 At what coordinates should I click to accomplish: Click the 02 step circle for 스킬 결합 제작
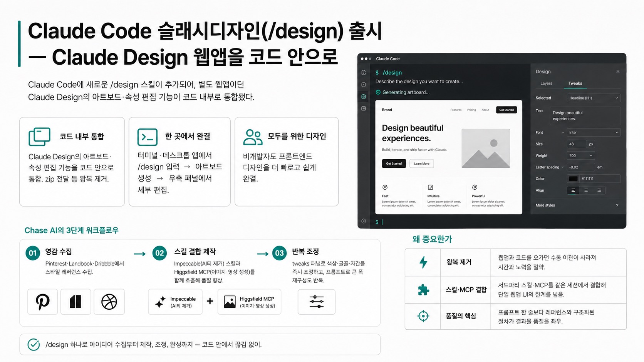[159, 253]
